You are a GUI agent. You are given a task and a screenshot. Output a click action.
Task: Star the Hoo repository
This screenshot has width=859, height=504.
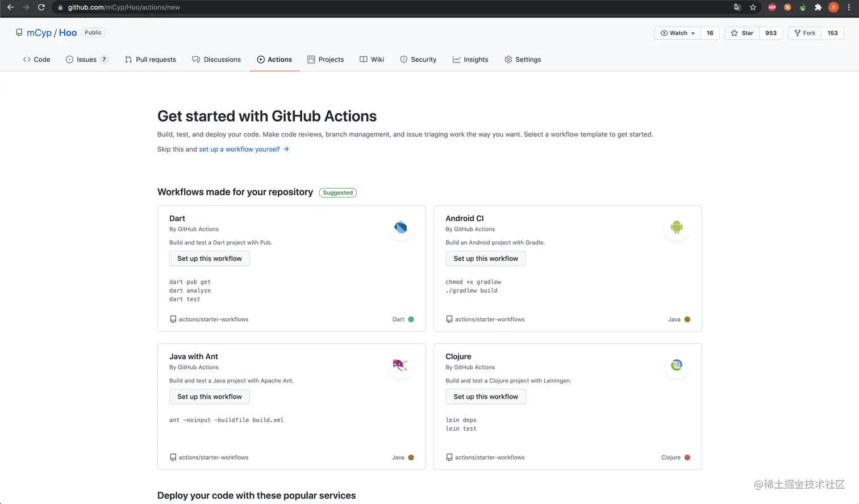coord(742,33)
